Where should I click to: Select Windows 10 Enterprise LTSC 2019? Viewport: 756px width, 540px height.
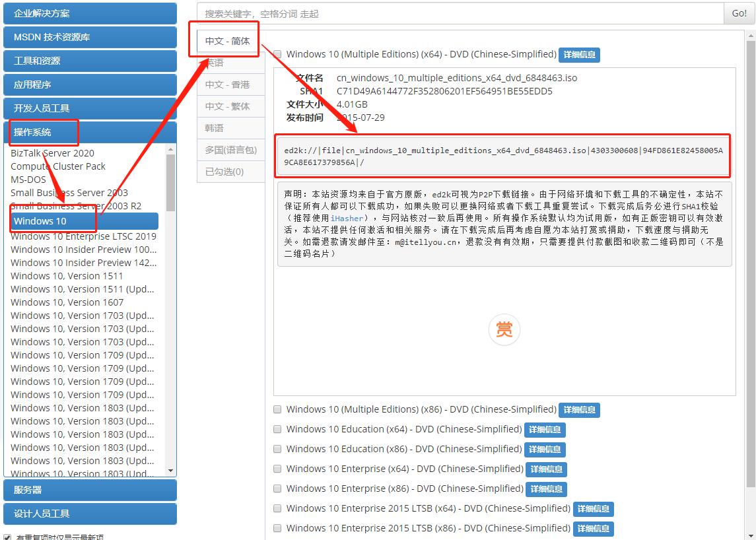[83, 236]
